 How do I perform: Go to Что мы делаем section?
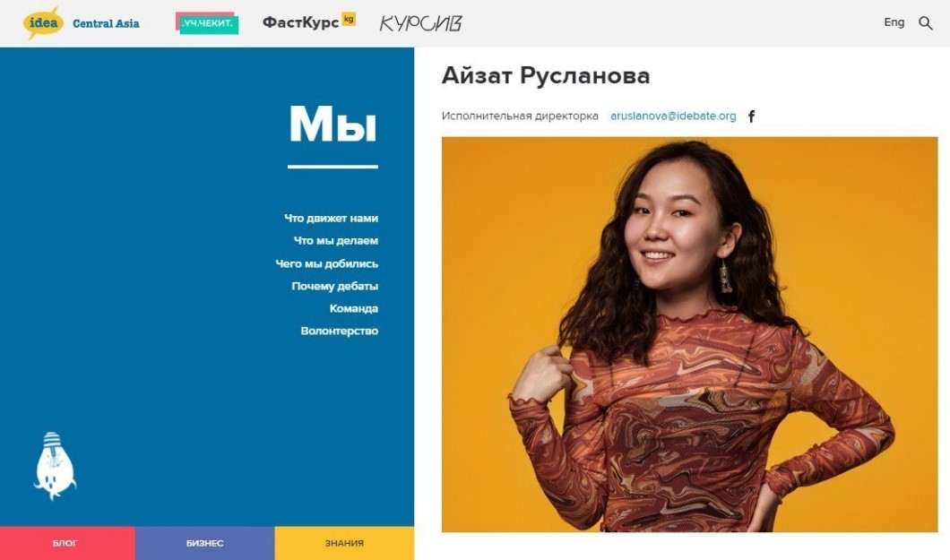coord(336,240)
